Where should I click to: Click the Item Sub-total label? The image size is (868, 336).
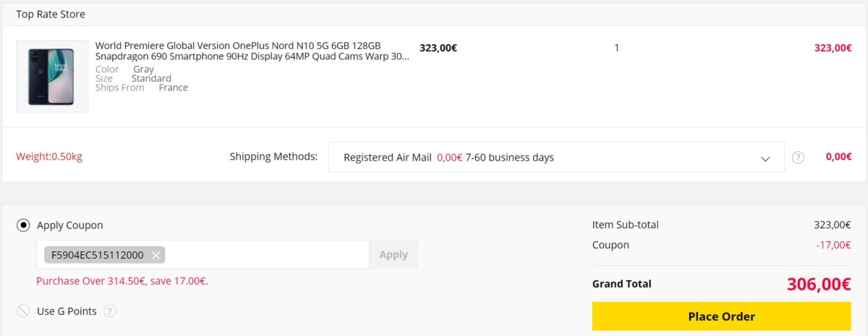626,225
